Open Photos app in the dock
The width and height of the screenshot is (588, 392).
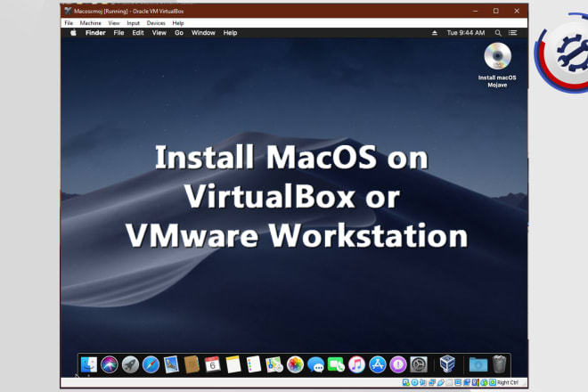tap(295, 364)
